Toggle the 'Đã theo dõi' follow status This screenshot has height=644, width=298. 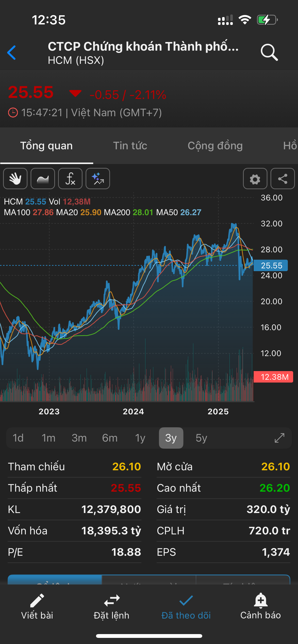tap(186, 607)
